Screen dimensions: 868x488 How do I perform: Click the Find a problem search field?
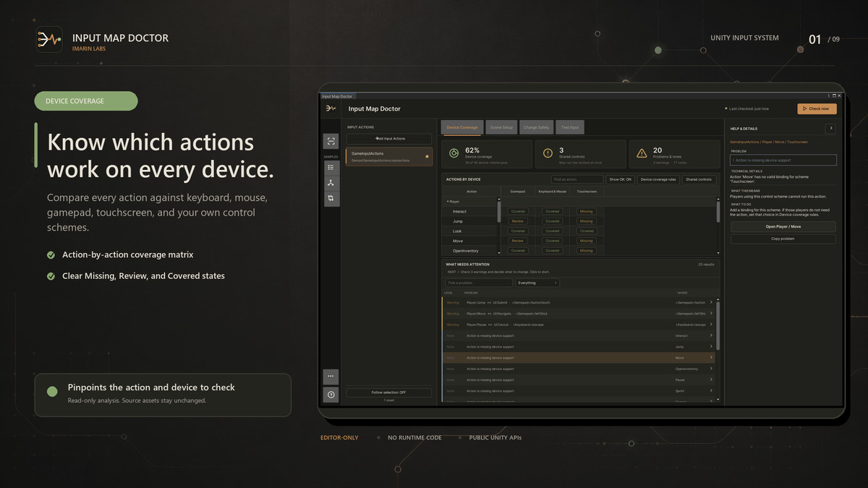[x=479, y=283]
